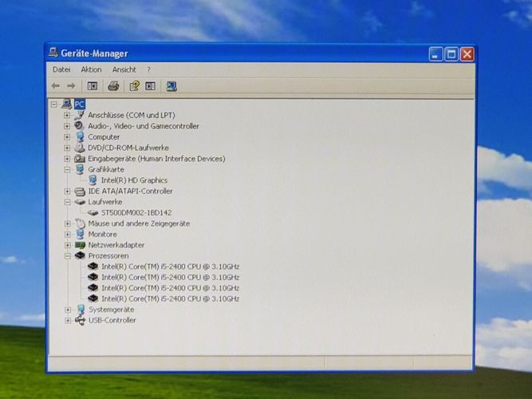The height and width of the screenshot is (399, 532).
Task: Expand the Computer node
Action: point(67,136)
